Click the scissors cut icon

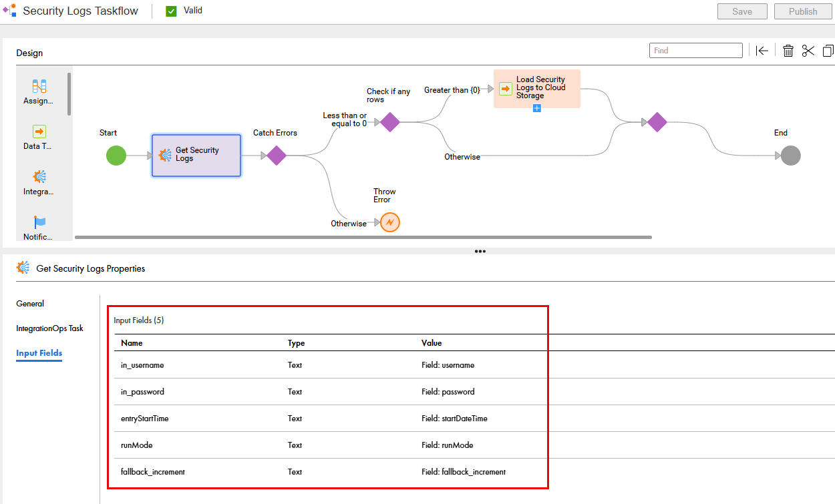point(808,51)
